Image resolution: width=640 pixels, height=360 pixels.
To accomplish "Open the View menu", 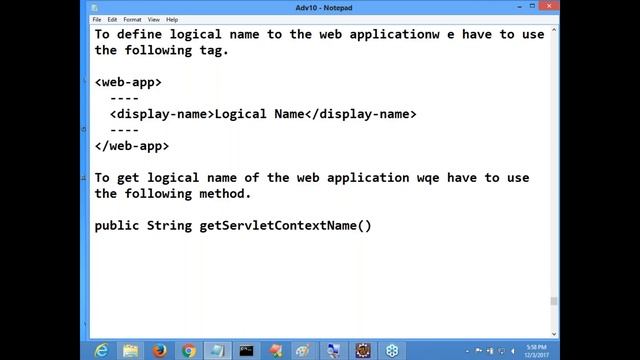I will point(153,20).
